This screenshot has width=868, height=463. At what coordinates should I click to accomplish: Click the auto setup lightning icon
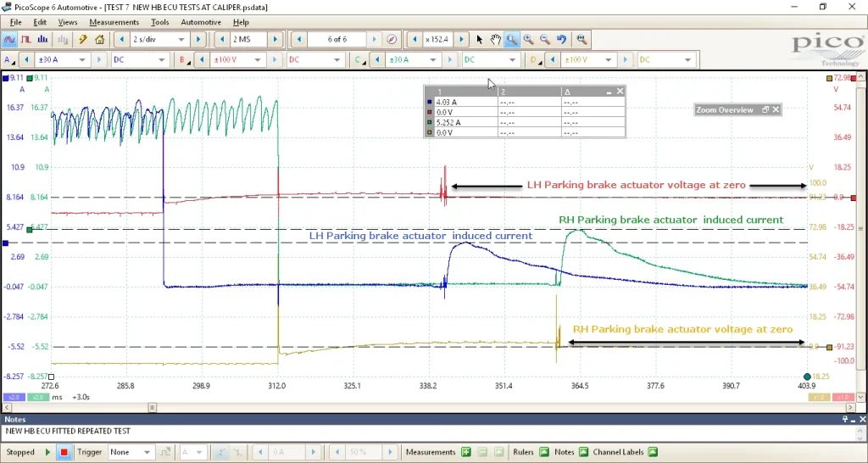point(82,39)
